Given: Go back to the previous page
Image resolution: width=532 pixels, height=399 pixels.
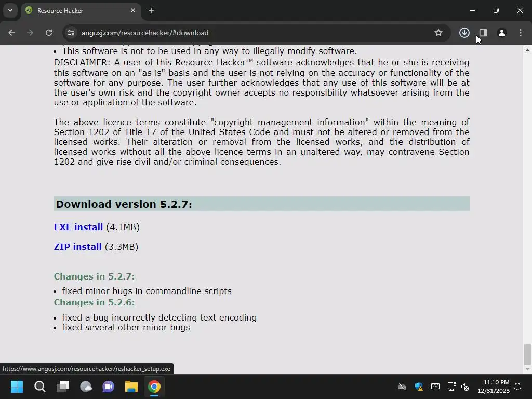Looking at the screenshot, I should click(11, 33).
